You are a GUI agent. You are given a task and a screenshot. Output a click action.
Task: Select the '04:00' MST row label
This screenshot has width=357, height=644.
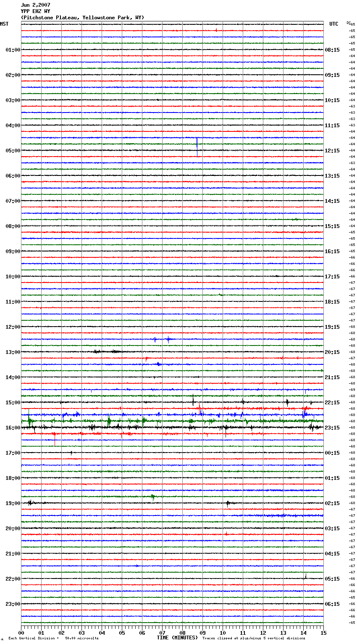tap(13, 126)
